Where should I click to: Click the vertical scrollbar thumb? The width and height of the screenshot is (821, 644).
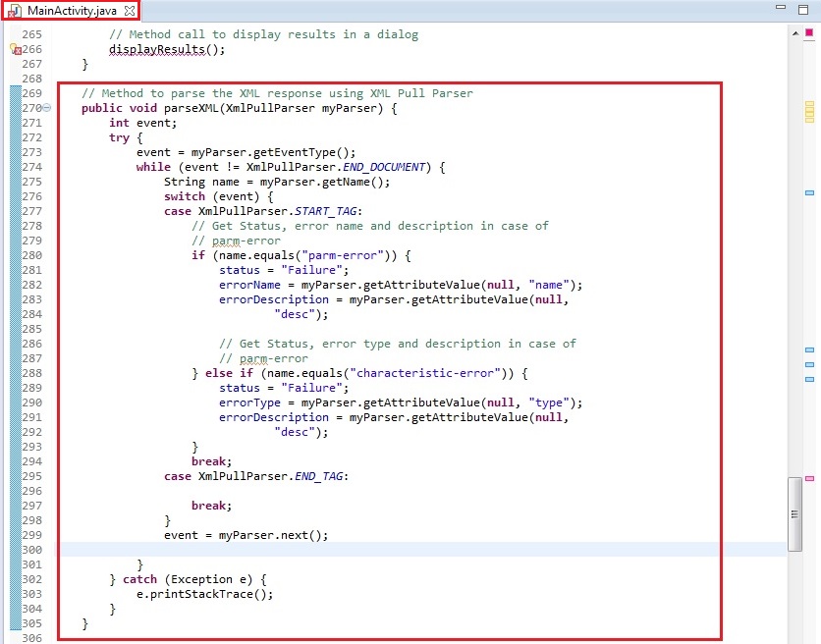click(x=794, y=514)
